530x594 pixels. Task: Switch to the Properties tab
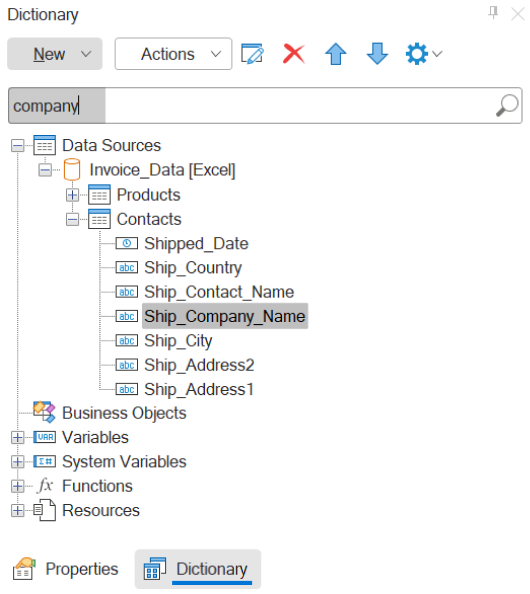pyautogui.click(x=66, y=569)
